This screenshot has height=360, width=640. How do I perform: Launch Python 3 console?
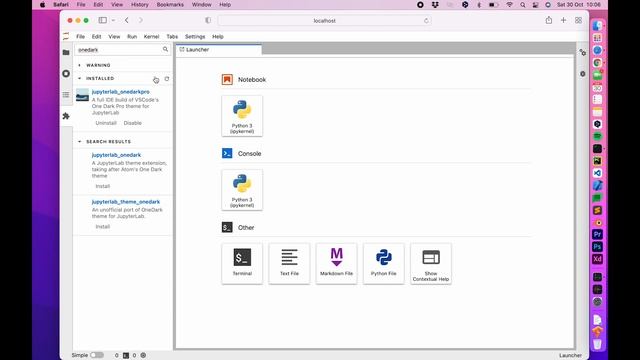[242, 190]
